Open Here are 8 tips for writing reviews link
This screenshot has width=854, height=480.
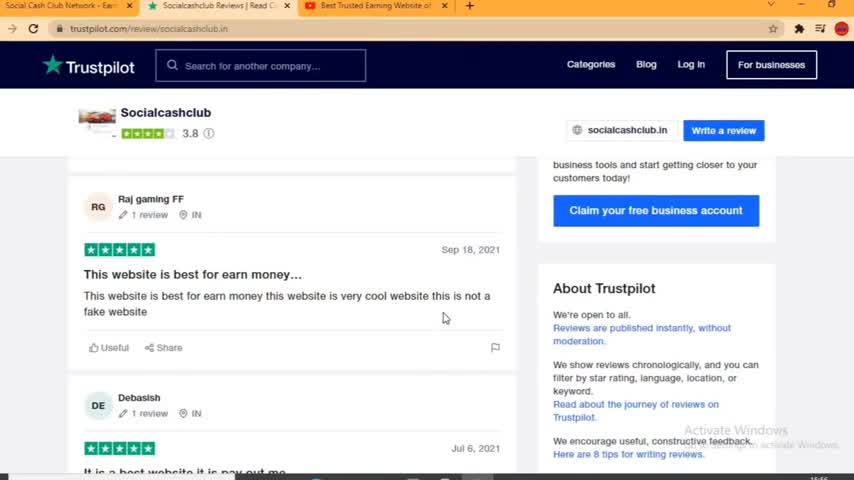point(628,454)
